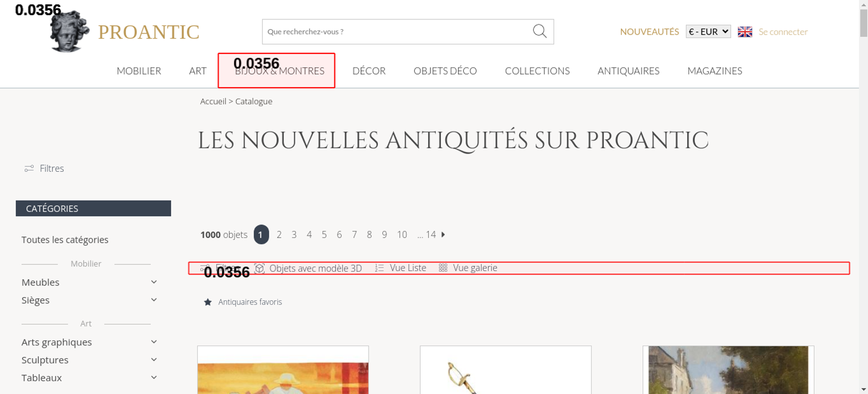The height and width of the screenshot is (394, 868).
Task: Go to results page 2
Action: coord(279,235)
